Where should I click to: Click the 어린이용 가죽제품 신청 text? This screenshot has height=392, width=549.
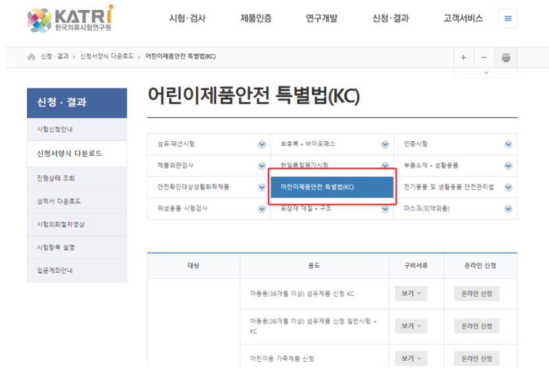pyautogui.click(x=282, y=359)
